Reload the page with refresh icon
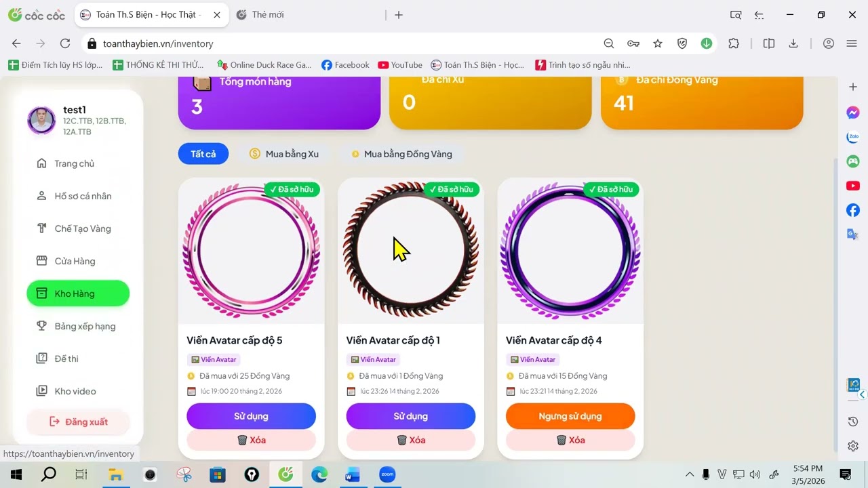Viewport: 868px width, 488px height. pos(65,43)
